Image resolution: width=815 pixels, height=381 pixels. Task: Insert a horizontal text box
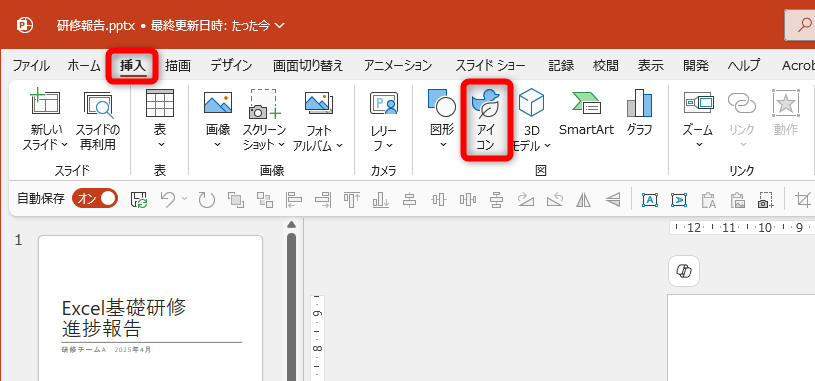click(x=650, y=199)
